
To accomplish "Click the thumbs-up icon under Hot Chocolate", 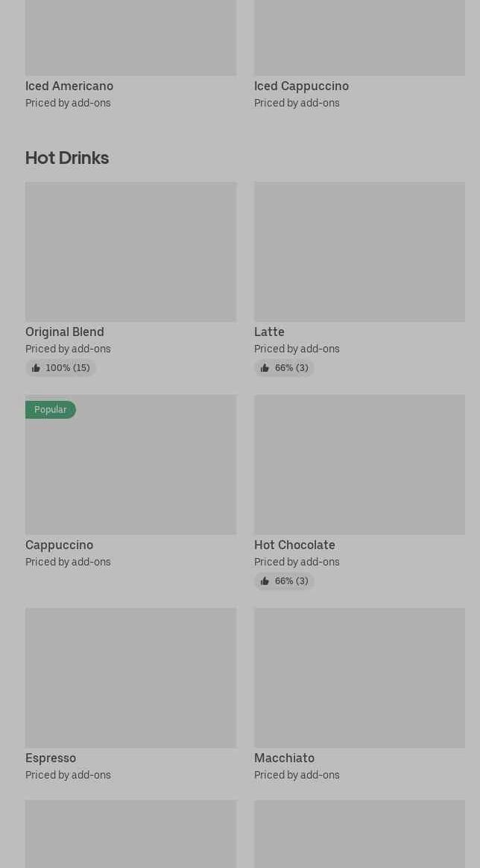I will click(265, 581).
